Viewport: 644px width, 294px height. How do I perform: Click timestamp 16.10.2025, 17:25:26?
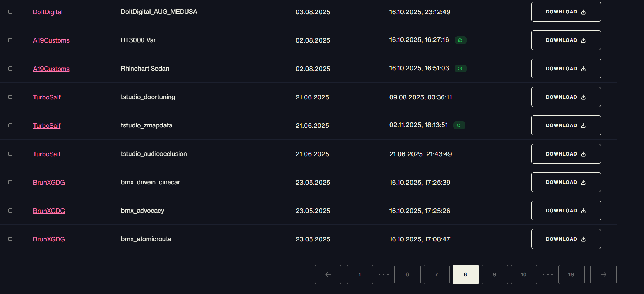click(x=420, y=211)
